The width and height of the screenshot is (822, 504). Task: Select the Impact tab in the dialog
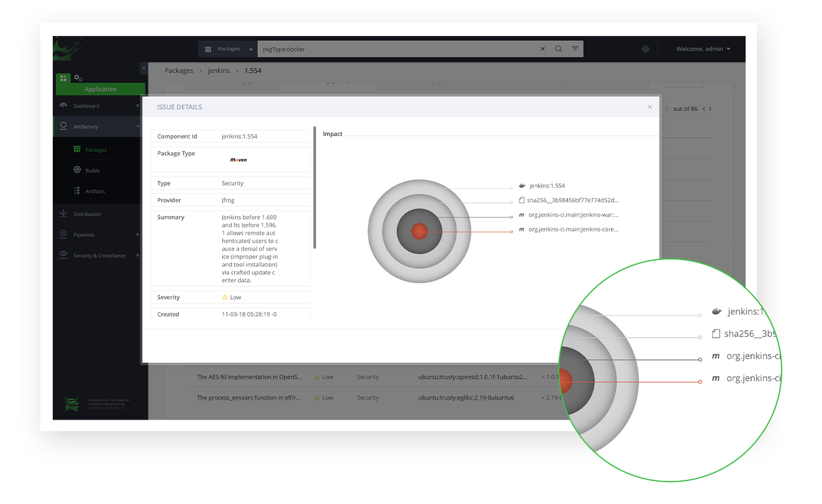point(333,134)
